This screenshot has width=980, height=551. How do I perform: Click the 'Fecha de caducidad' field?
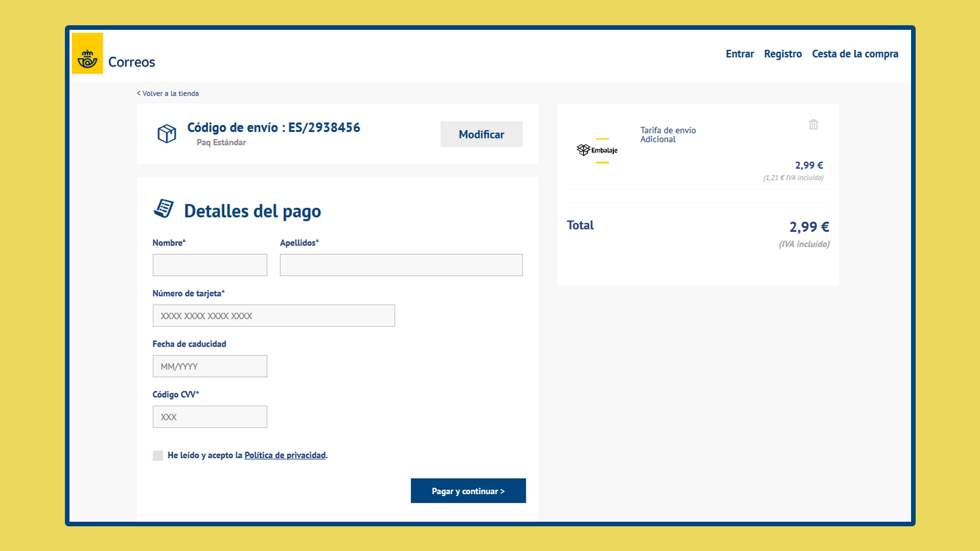coord(210,366)
